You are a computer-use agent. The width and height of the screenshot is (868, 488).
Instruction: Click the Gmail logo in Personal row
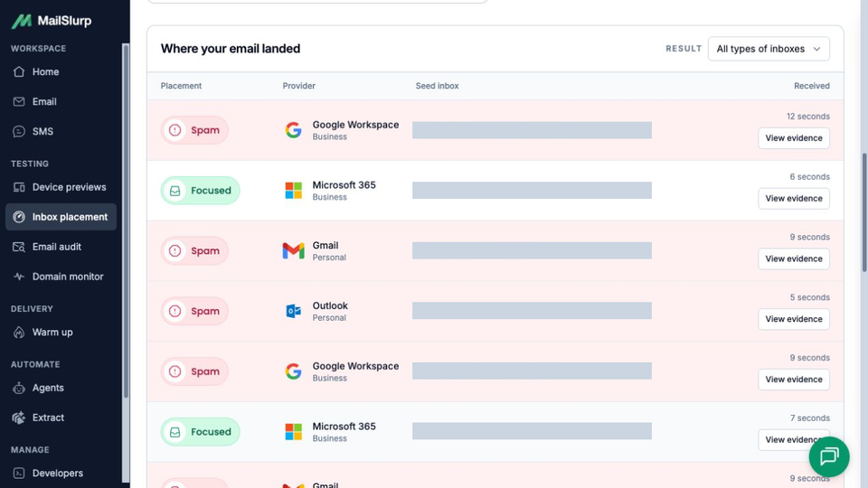click(x=293, y=250)
